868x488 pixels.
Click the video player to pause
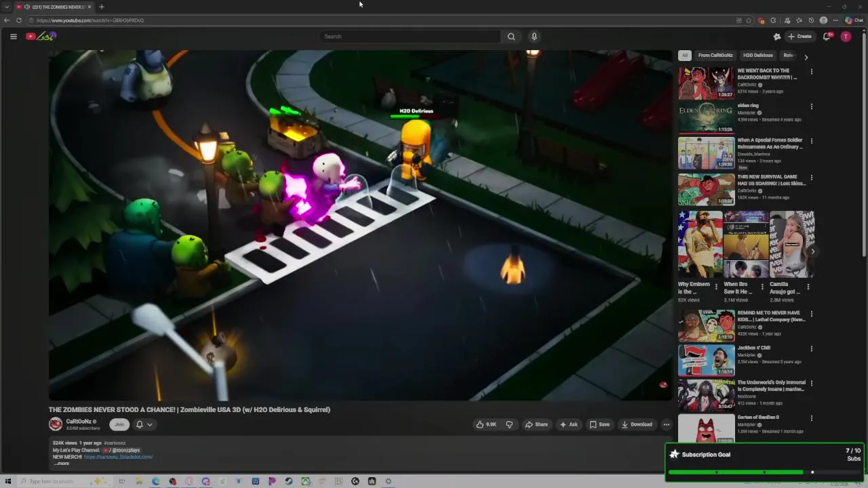360,225
